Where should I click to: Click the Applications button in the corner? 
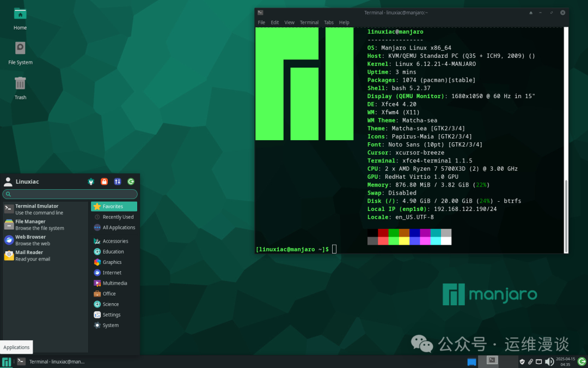16,347
